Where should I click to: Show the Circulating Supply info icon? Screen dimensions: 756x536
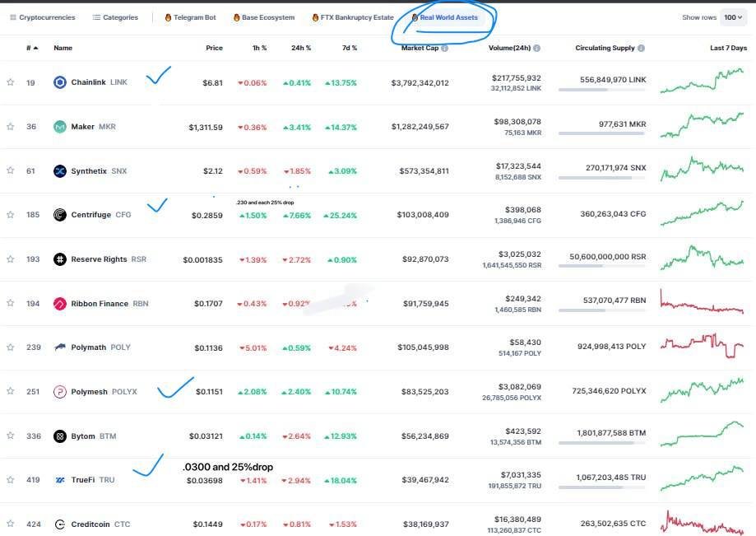coord(641,48)
